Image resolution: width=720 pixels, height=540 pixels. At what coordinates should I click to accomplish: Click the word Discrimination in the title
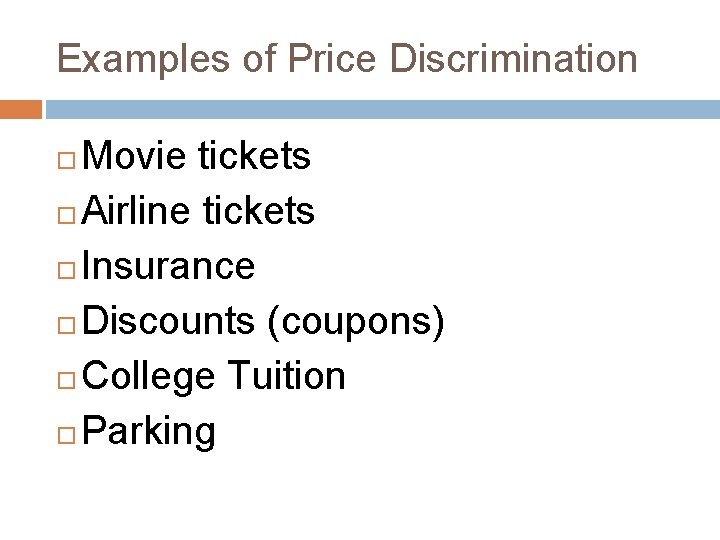(513, 59)
